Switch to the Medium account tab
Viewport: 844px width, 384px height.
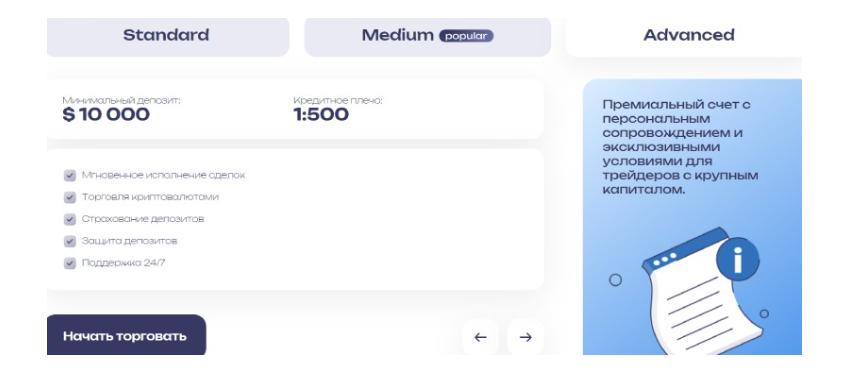(427, 36)
